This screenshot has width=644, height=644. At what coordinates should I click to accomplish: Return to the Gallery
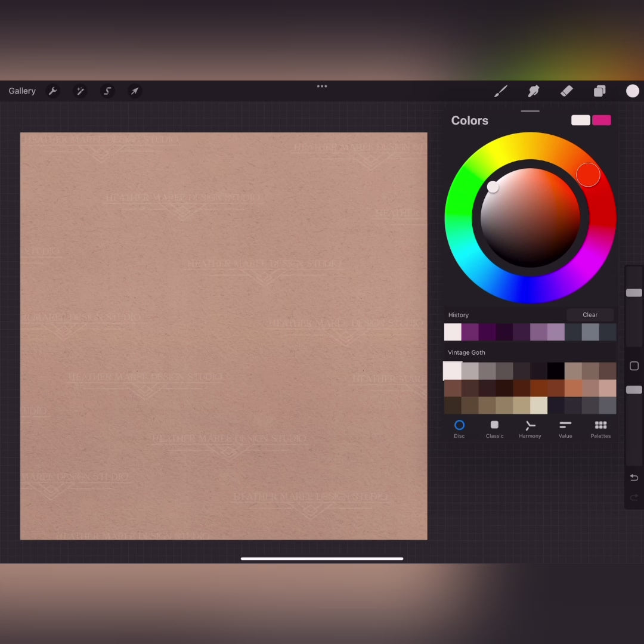pos(22,91)
